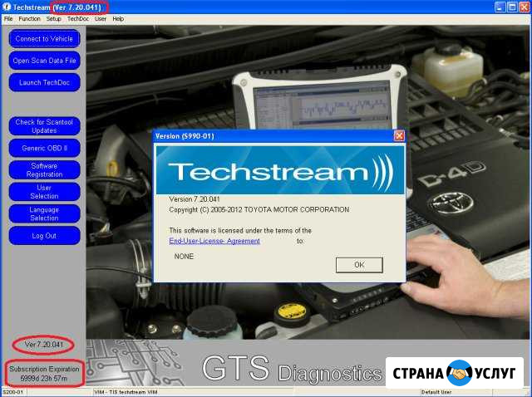
Task: Open User Selection
Action: pyautogui.click(x=44, y=192)
